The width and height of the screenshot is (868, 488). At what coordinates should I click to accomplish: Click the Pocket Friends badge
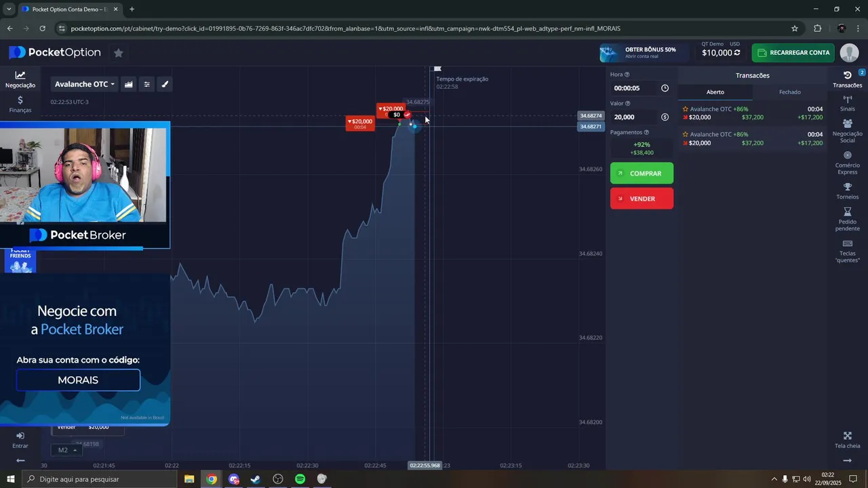pos(20,260)
